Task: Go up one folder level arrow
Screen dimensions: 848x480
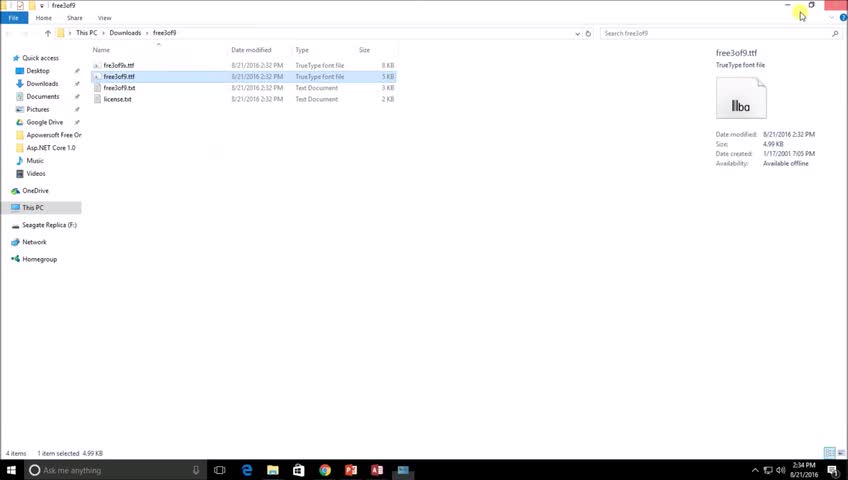Action: pyautogui.click(x=48, y=33)
